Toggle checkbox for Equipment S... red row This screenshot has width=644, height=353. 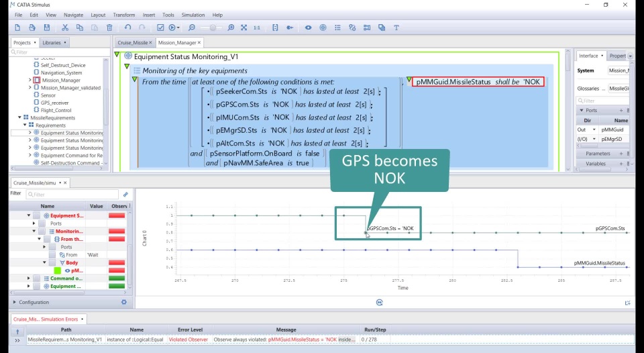click(37, 215)
